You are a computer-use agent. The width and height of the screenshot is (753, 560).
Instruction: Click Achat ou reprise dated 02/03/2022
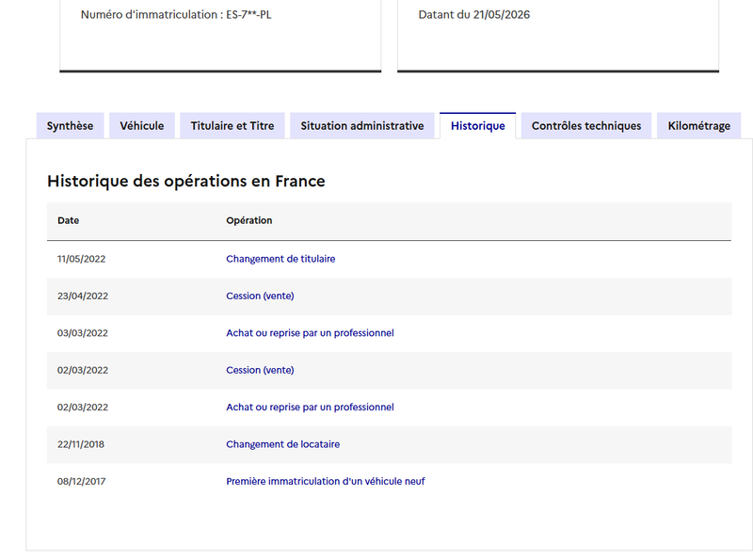[x=310, y=407]
